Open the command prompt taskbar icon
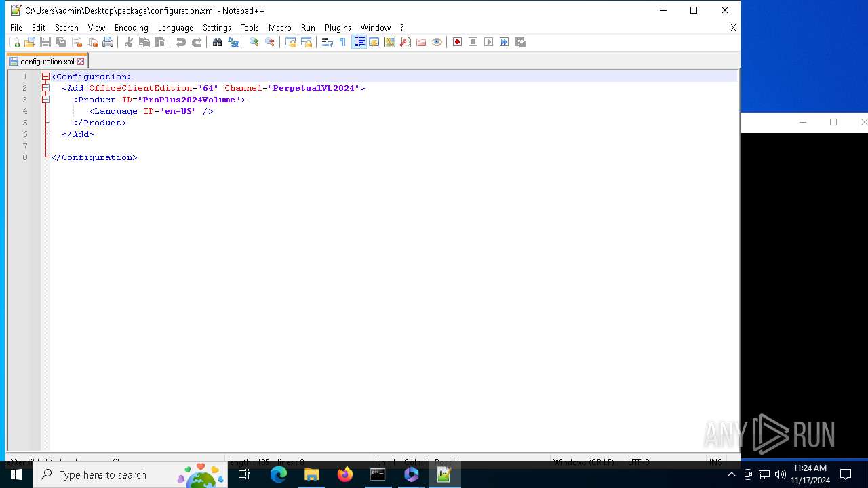 378,474
